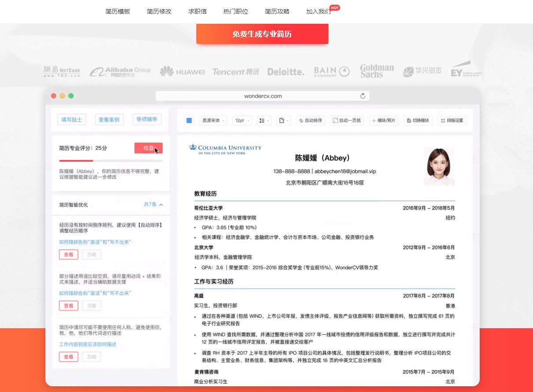This screenshot has height=392, width=533.
Task: Click the HOT badge on 加入我们
Action: tap(335, 7)
